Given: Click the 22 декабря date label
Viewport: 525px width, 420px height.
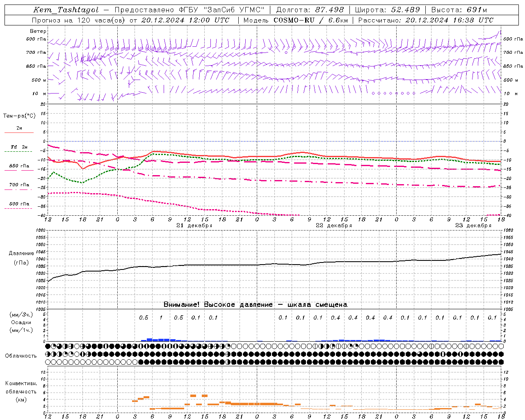Looking at the screenshot, I should coord(333,226).
